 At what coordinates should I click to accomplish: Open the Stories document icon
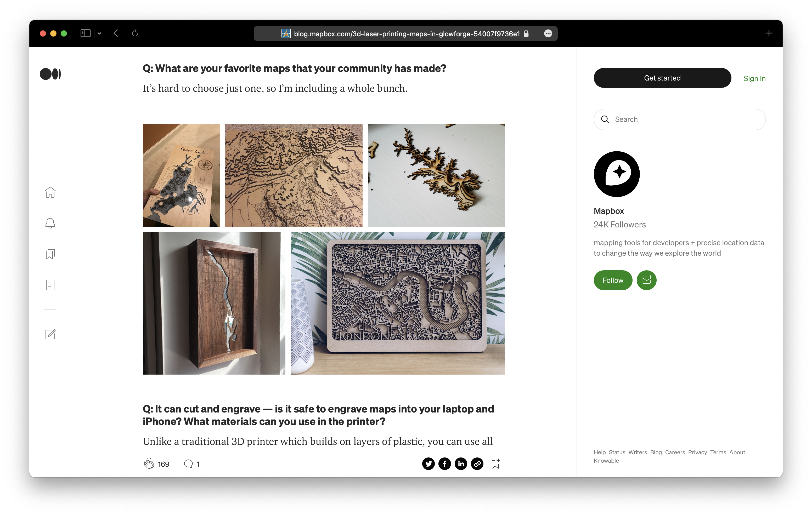(x=50, y=285)
